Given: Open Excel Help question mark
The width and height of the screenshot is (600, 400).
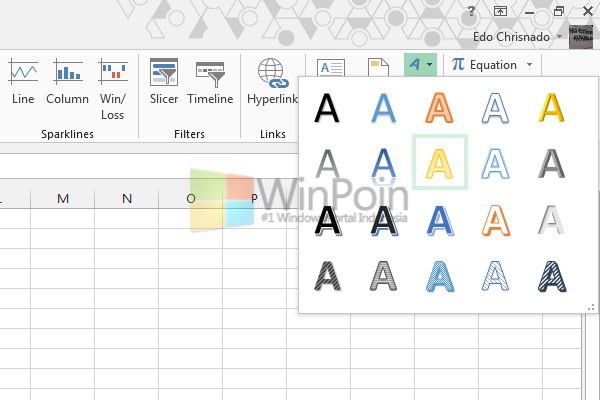Looking at the screenshot, I should [x=471, y=11].
